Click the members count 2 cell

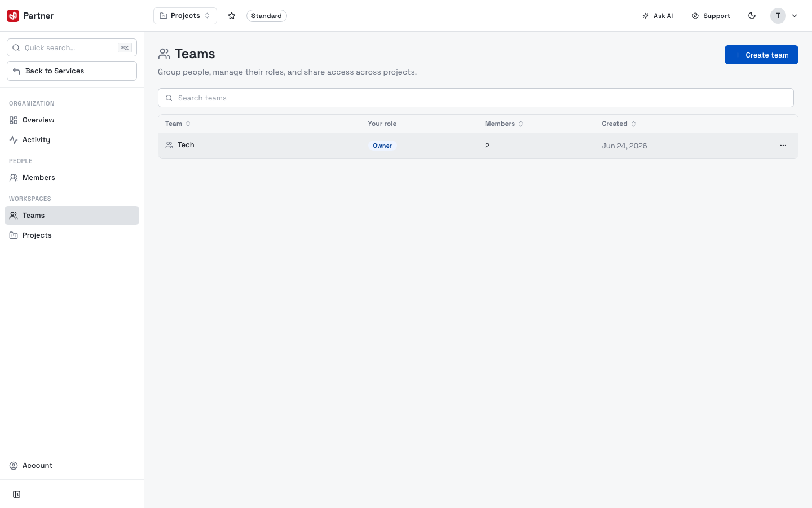pyautogui.click(x=487, y=146)
